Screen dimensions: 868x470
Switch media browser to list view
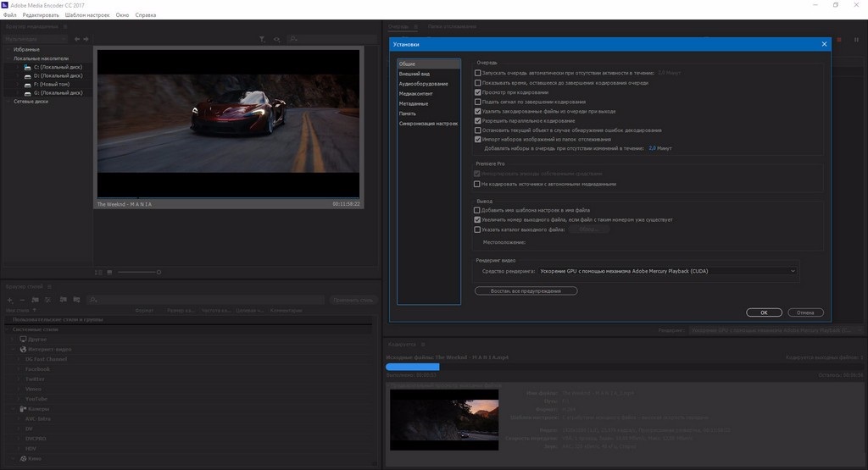(98, 272)
